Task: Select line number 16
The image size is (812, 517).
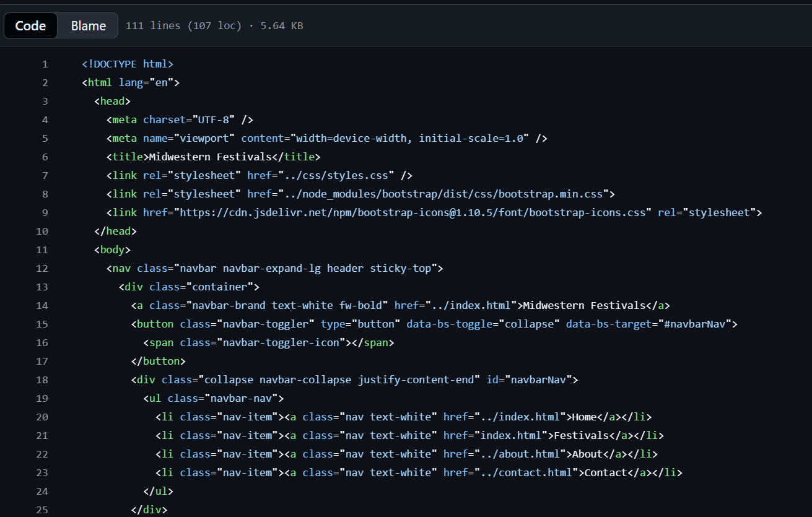Action: pos(42,342)
